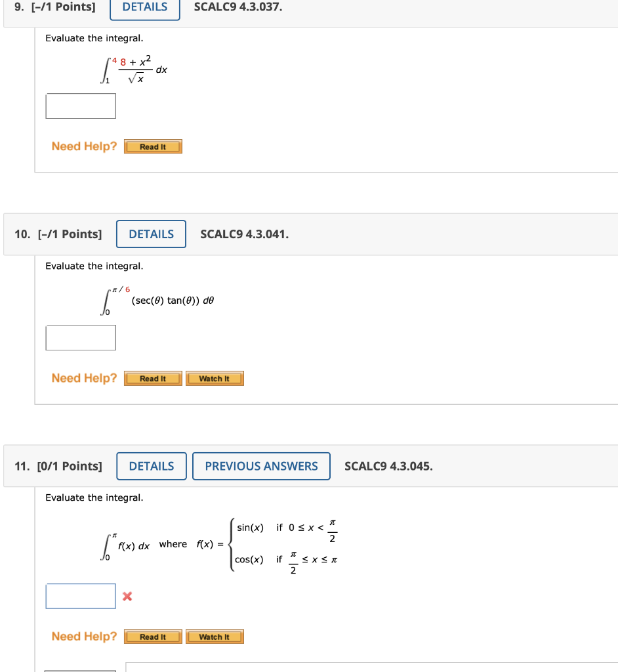
Task: Click the red X incorrect mark in question 11
Action: tap(127, 596)
